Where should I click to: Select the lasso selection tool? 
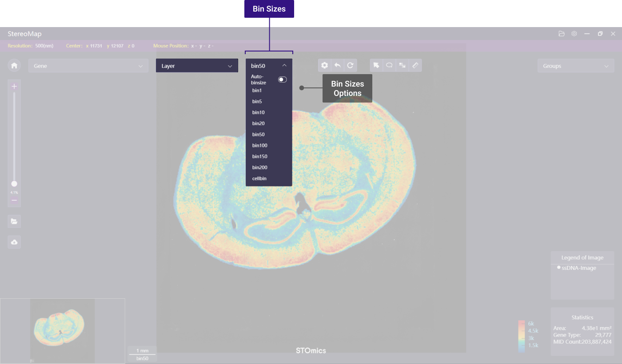389,65
